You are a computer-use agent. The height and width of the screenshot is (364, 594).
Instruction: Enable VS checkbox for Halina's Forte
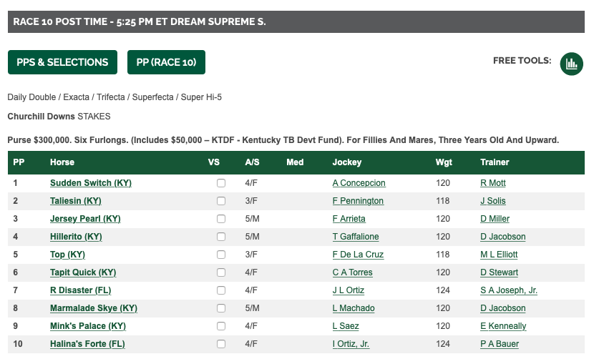pos(221,344)
